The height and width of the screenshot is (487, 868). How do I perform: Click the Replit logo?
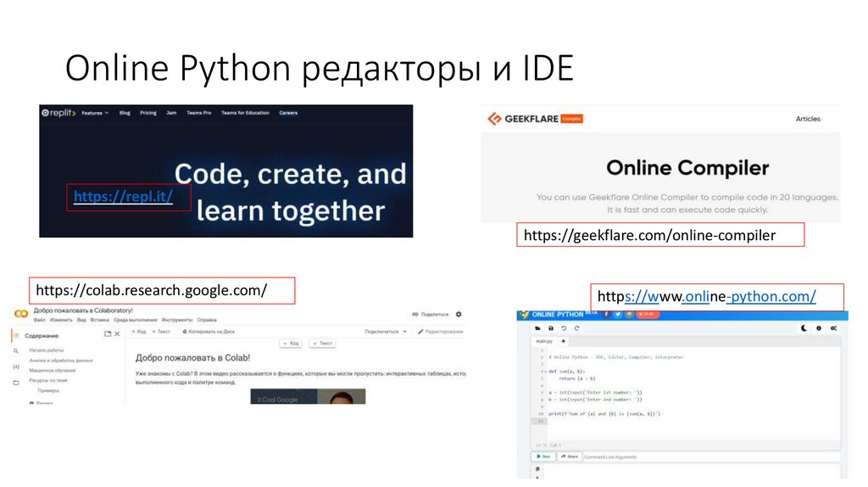[58, 113]
